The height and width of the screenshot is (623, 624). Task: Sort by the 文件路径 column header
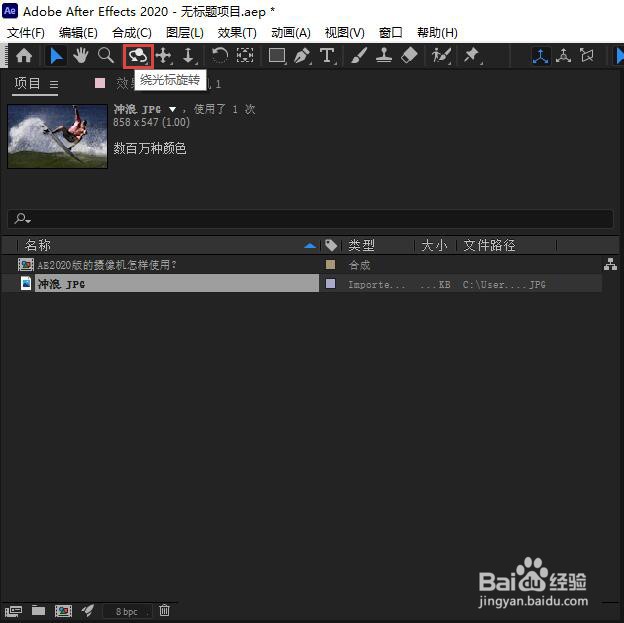pos(489,245)
